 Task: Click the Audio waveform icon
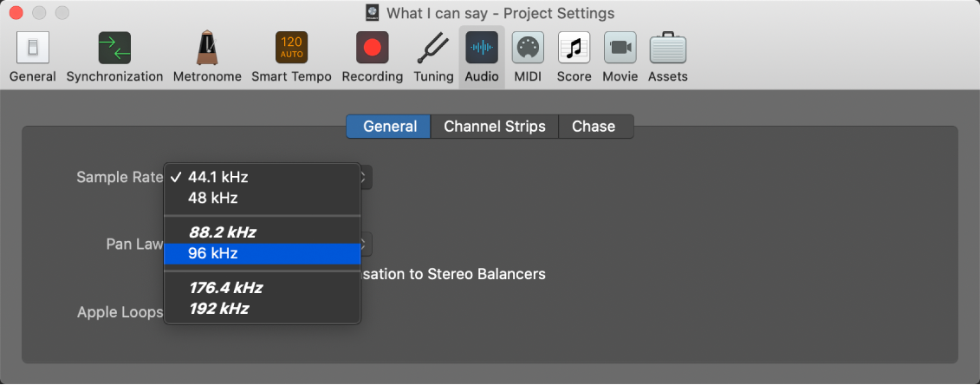point(482,49)
